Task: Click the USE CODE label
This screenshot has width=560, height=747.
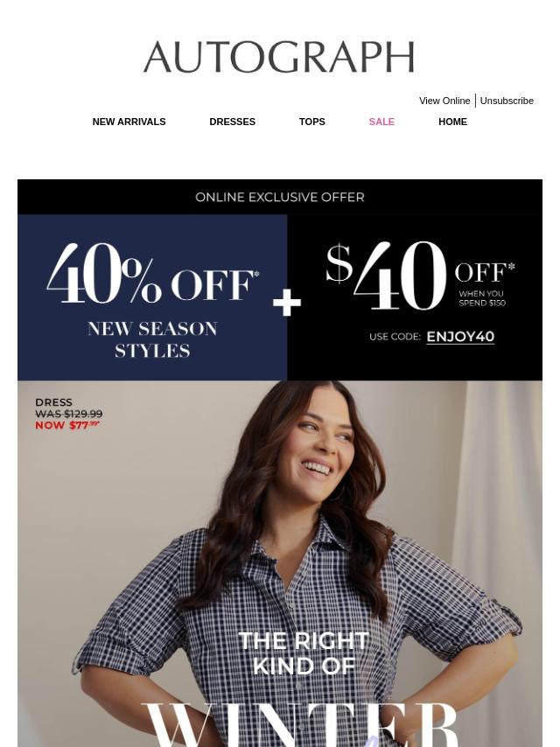Action: pyautogui.click(x=395, y=337)
